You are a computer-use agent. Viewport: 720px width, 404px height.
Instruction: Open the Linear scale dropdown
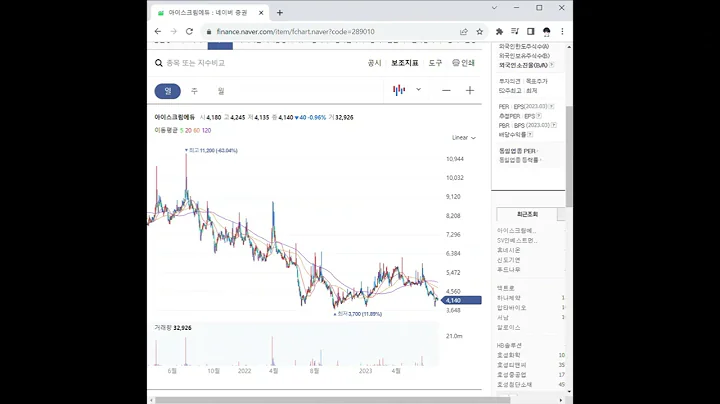(x=464, y=138)
